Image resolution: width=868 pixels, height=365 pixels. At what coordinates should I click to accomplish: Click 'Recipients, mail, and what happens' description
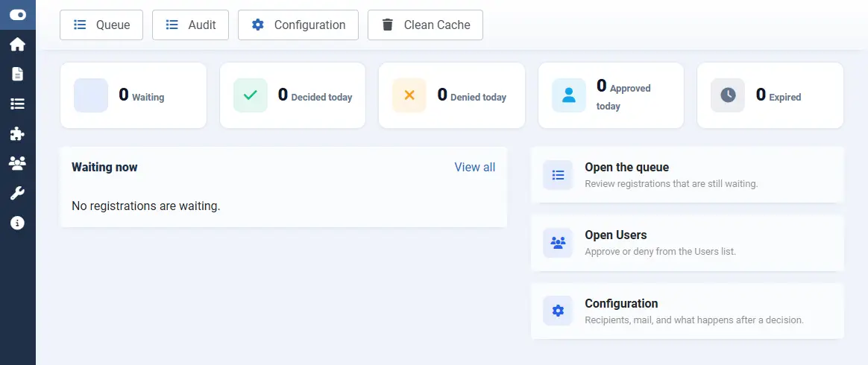(x=694, y=320)
